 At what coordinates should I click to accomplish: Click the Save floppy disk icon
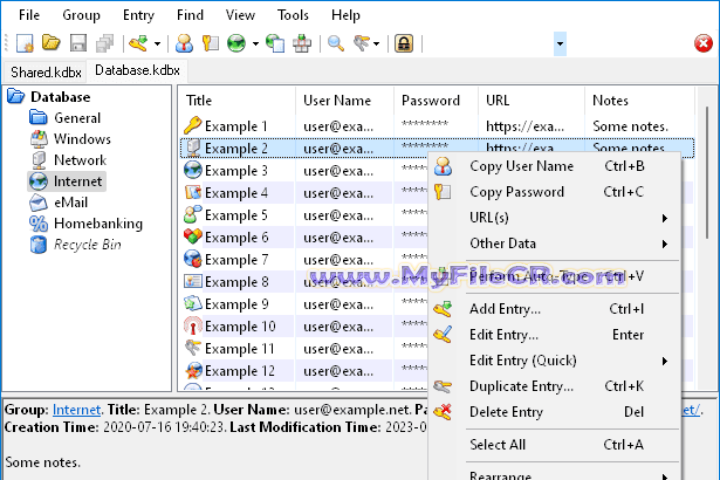tap(78, 44)
